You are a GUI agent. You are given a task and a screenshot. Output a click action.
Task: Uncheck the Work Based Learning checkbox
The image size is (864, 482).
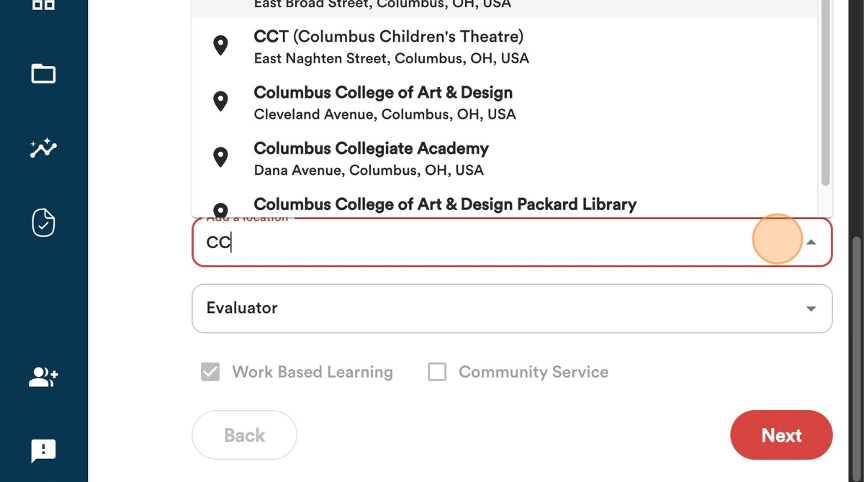pos(210,372)
